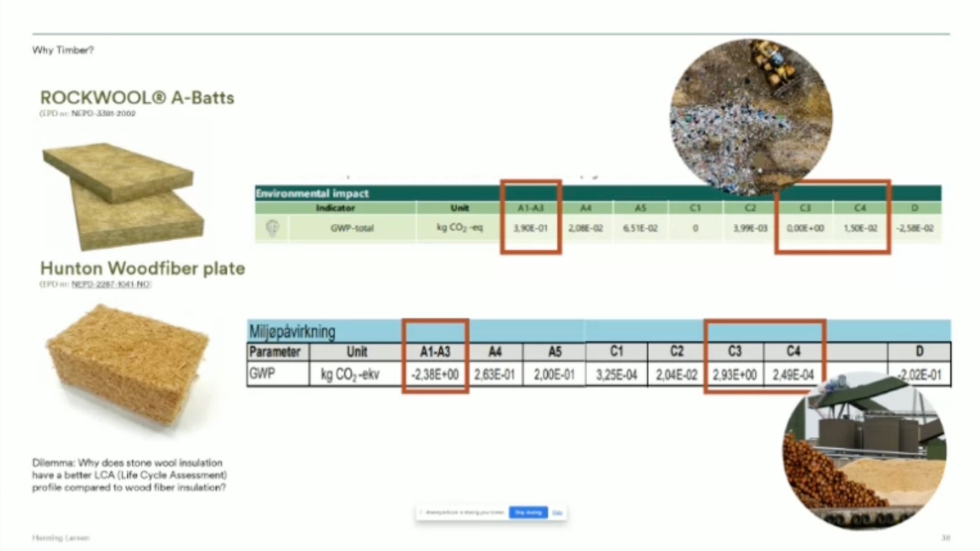This screenshot has height=551, width=980.
Task: Select the 3,90E-01 value cell
Action: pyautogui.click(x=530, y=228)
